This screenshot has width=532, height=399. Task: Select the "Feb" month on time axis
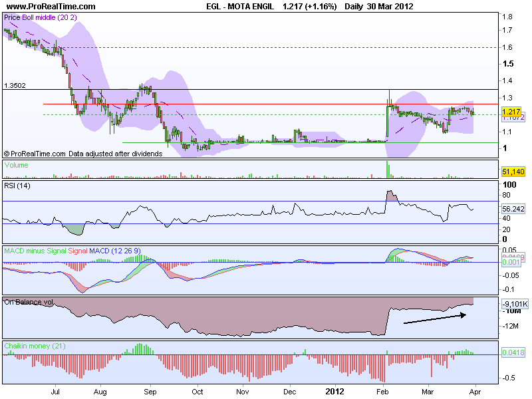(382, 392)
